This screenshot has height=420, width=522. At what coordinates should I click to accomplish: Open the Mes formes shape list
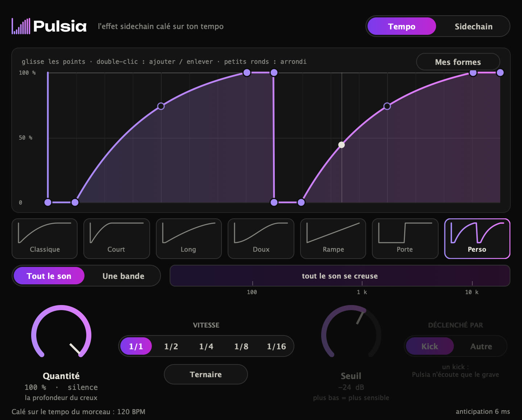(x=458, y=62)
